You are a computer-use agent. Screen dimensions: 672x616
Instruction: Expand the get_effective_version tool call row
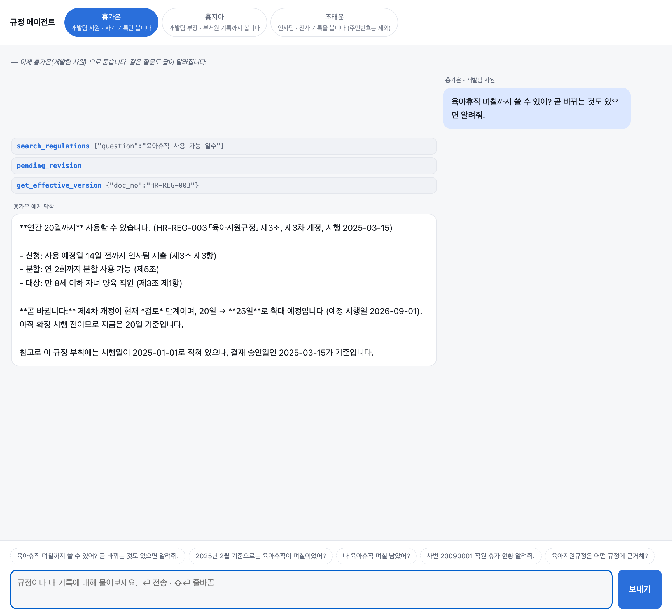224,185
